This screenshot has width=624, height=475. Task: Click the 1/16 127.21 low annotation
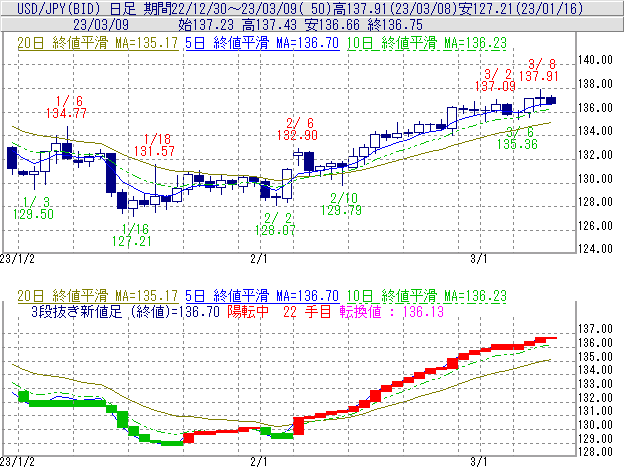click(x=132, y=235)
